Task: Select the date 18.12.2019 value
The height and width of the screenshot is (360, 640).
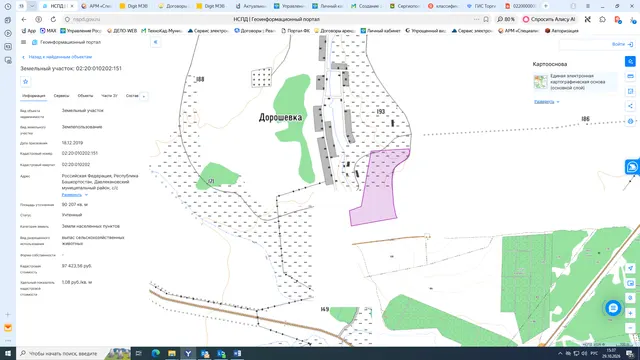Action: coord(72,143)
